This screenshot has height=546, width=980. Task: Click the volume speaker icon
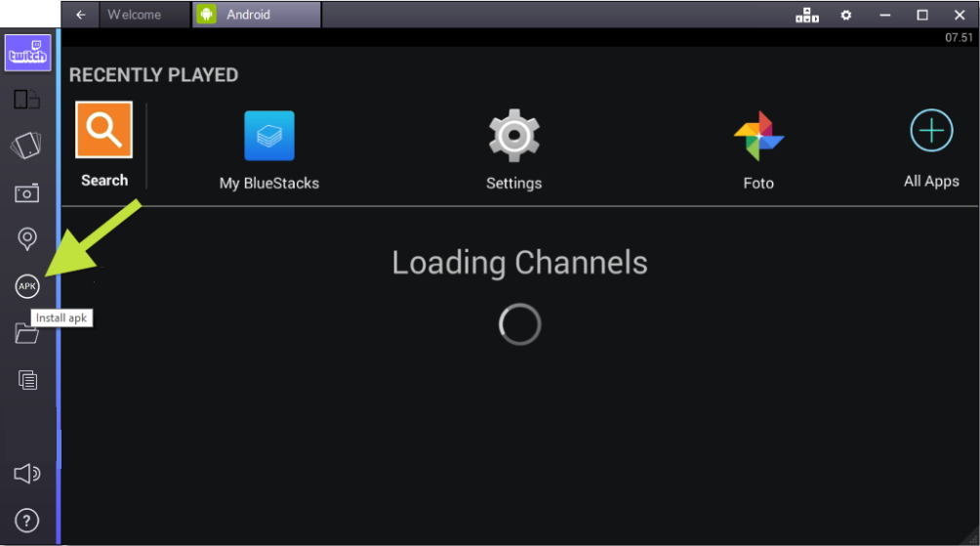pyautogui.click(x=27, y=474)
